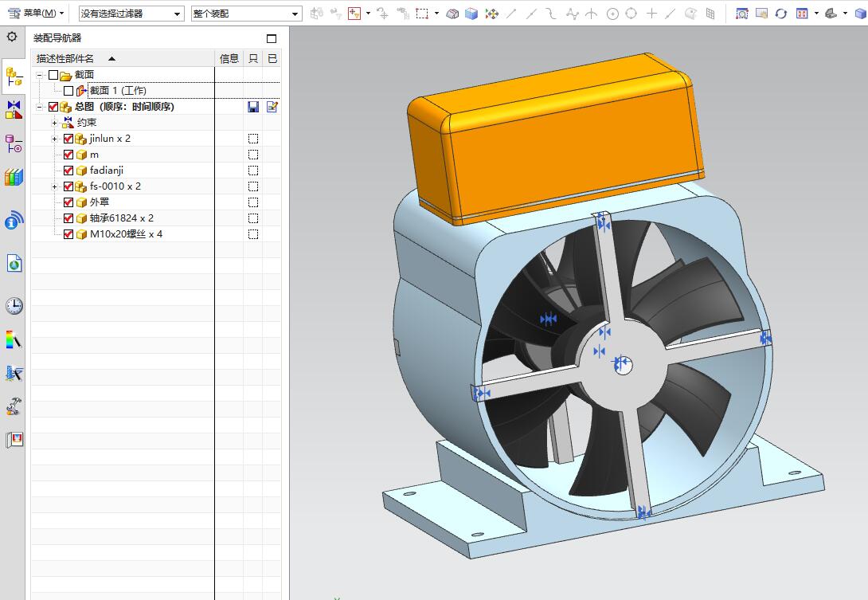Open the Assembly Navigator sidebar tab

pyautogui.click(x=14, y=76)
